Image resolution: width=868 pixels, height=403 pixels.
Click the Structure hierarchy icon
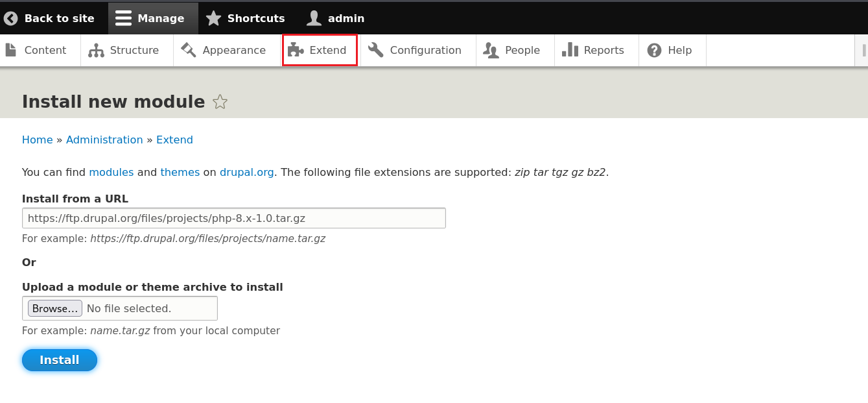point(96,50)
